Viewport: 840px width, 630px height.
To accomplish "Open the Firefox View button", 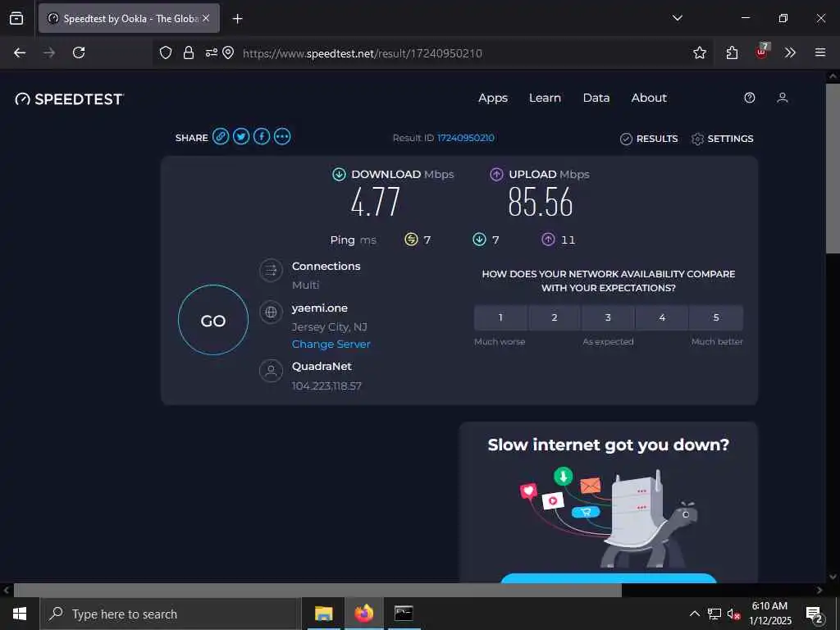I will coord(16,18).
